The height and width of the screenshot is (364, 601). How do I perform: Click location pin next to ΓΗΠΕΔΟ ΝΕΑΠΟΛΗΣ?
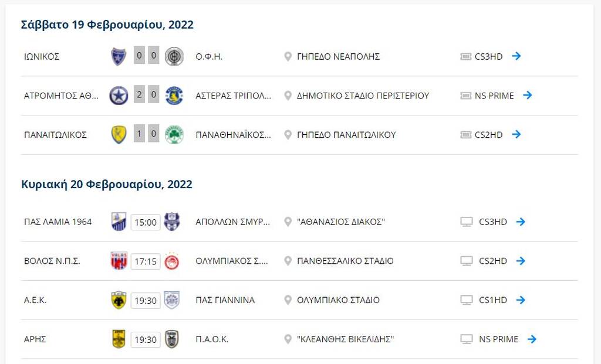[x=288, y=56]
